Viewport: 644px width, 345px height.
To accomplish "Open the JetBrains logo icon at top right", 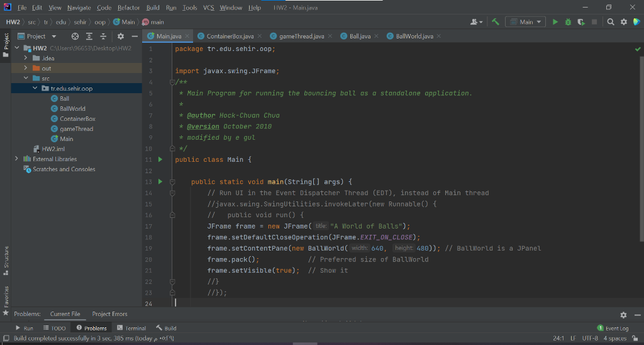I will click(x=636, y=22).
